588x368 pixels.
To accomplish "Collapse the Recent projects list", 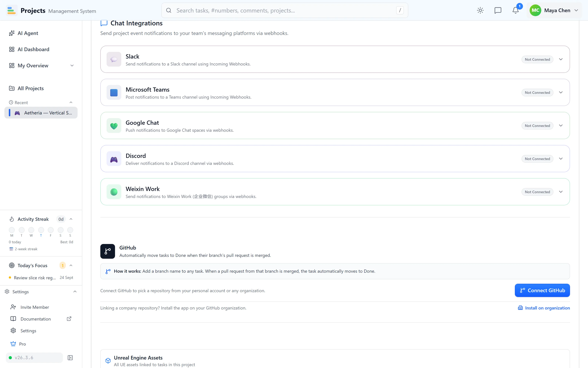I will [x=71, y=102].
